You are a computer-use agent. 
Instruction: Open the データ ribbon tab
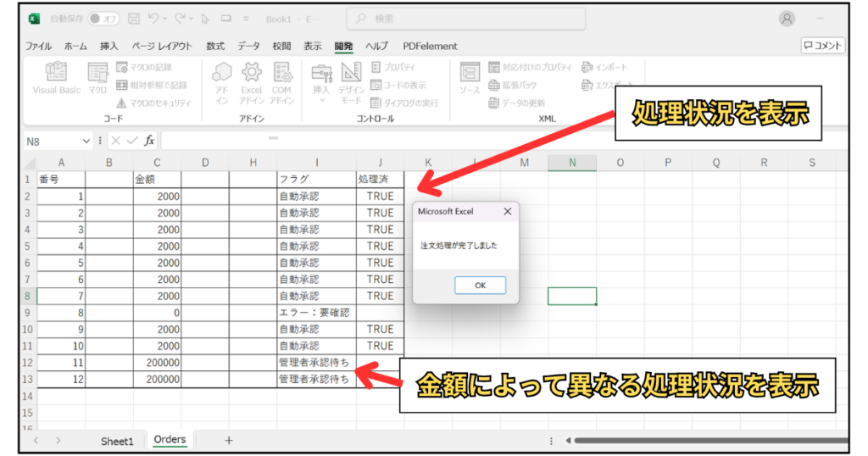pyautogui.click(x=248, y=46)
